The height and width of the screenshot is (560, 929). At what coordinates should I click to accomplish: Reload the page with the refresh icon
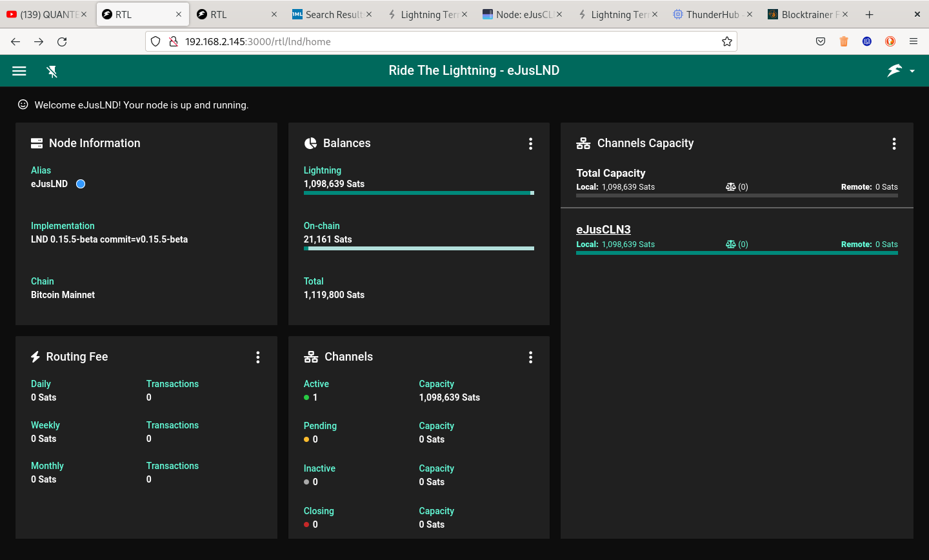coord(62,41)
